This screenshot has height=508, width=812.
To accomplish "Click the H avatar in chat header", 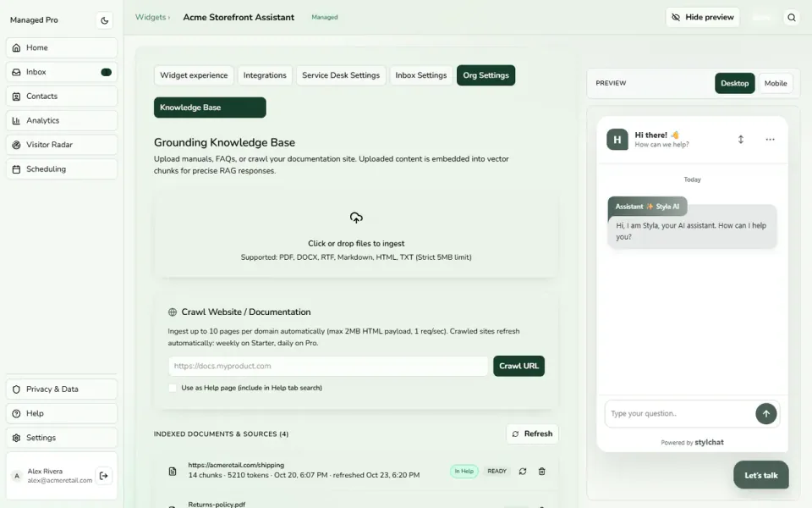I will [x=617, y=140].
